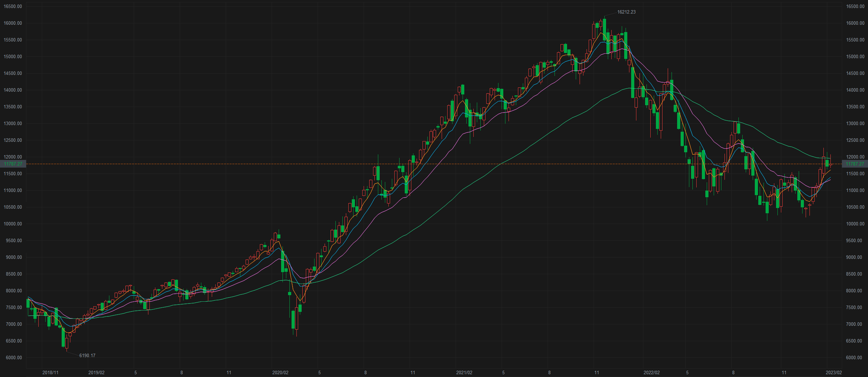Click 9000.00 on the left price axis

pyautogui.click(x=14, y=257)
